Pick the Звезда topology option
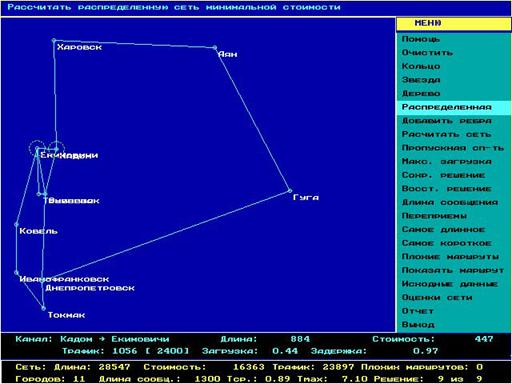This screenshot has height=384, width=512. (421, 80)
